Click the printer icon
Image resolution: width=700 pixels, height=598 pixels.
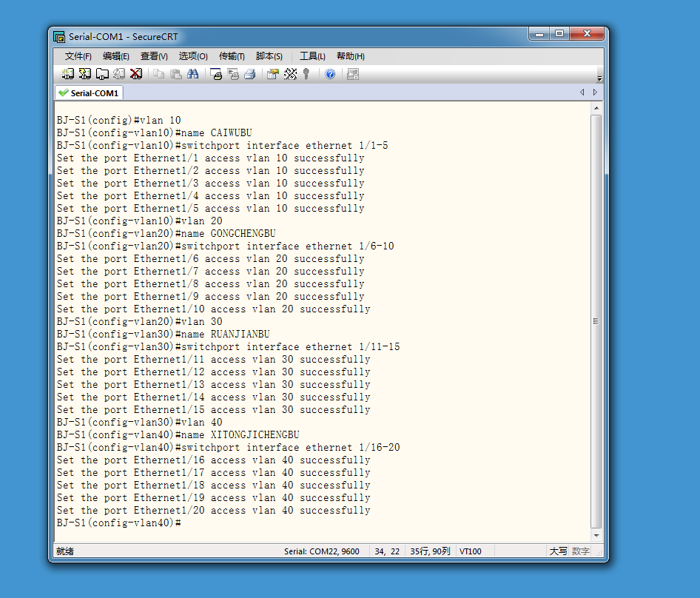pyautogui.click(x=250, y=74)
